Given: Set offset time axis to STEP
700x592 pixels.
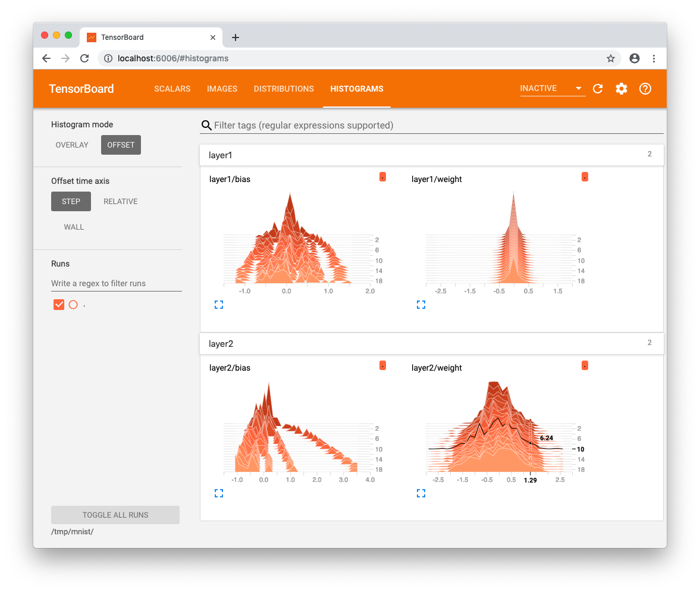Looking at the screenshot, I should click(71, 201).
